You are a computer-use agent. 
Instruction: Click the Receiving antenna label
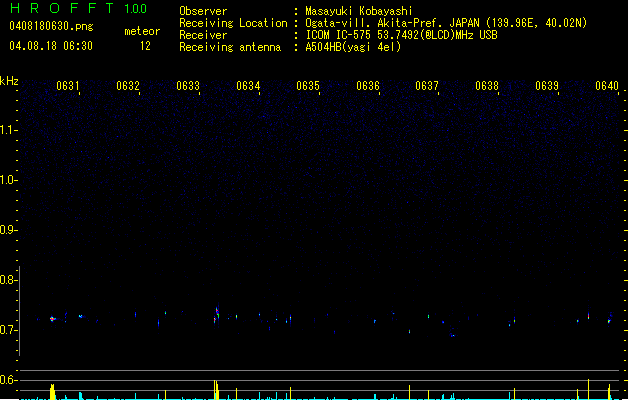click(230, 47)
